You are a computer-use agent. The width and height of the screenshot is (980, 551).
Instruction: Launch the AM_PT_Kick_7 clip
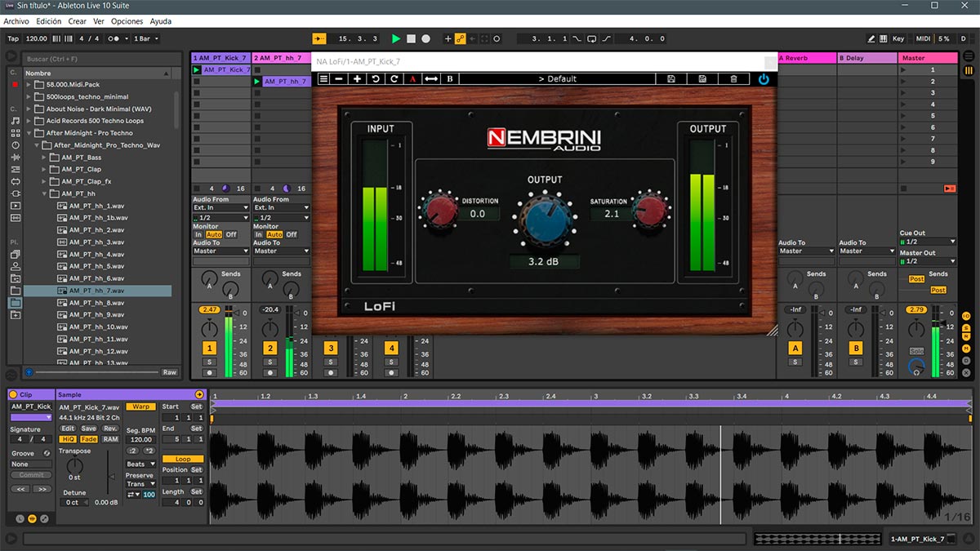pos(196,70)
